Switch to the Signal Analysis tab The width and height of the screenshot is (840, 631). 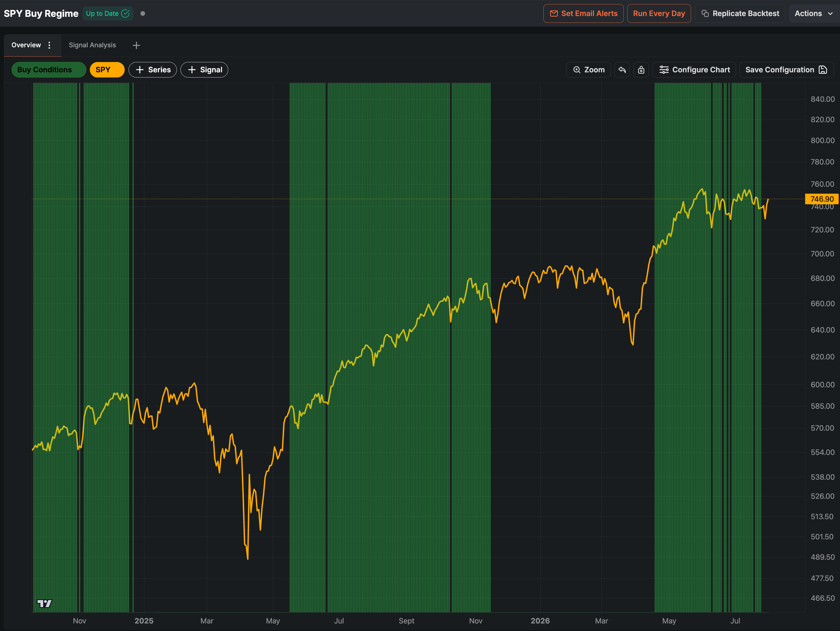click(92, 45)
